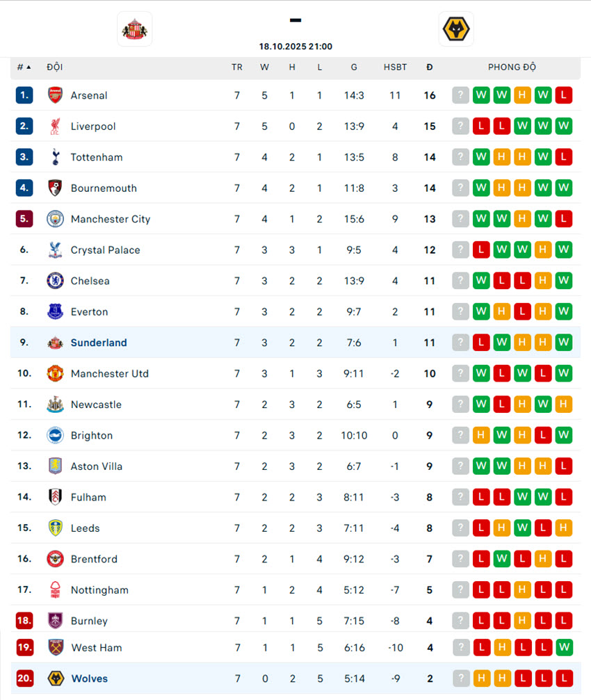Click Arsenal's gray question-mark next-match badge

[460, 95]
